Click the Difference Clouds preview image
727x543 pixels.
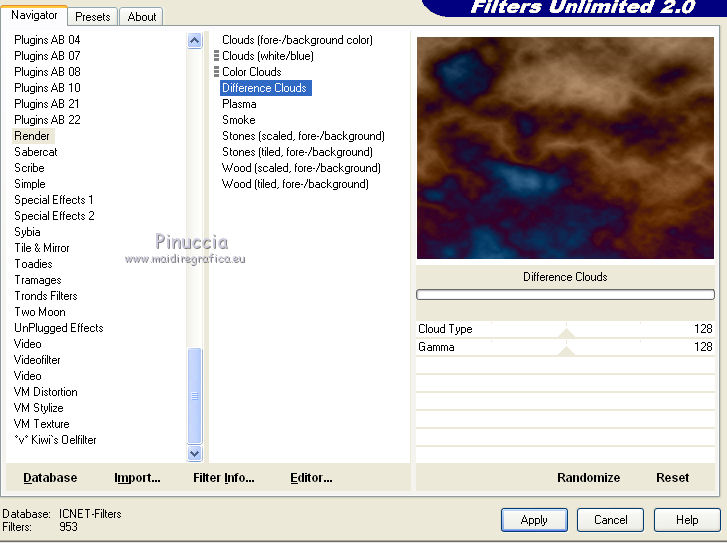tap(565, 148)
